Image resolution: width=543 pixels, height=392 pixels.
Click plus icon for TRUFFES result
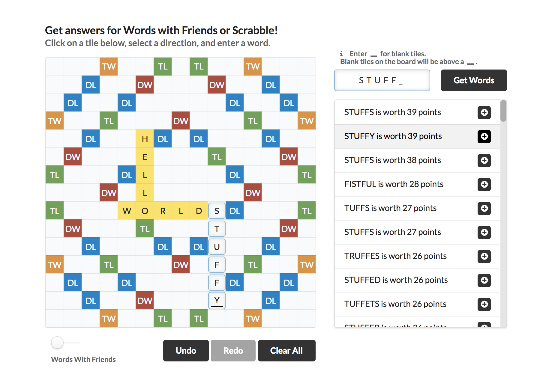(x=484, y=256)
